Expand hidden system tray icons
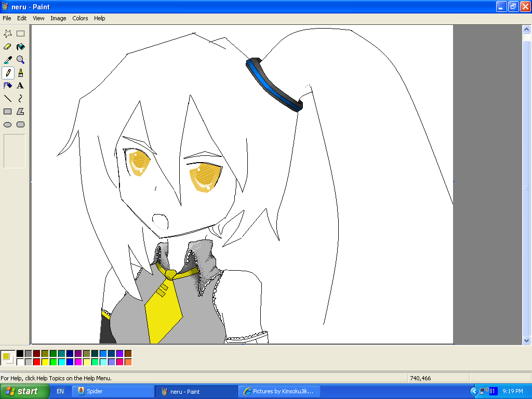This screenshot has width=532, height=399. pyautogui.click(x=474, y=391)
